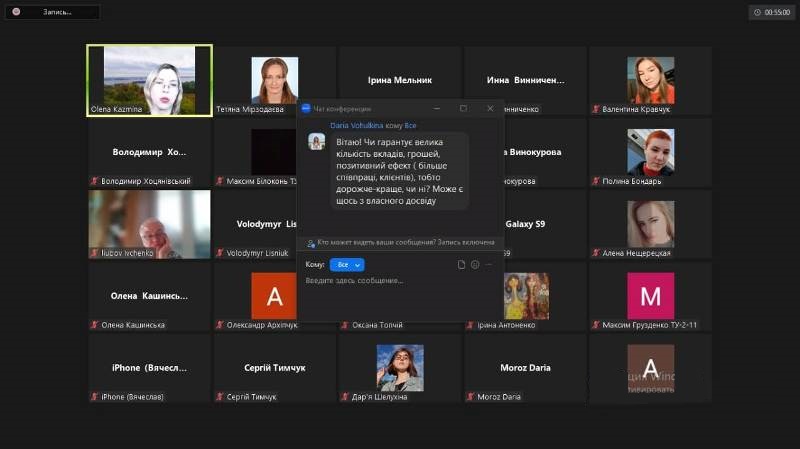Click the meeting timer at top right
The width and height of the screenshot is (800, 449).
[x=771, y=12]
